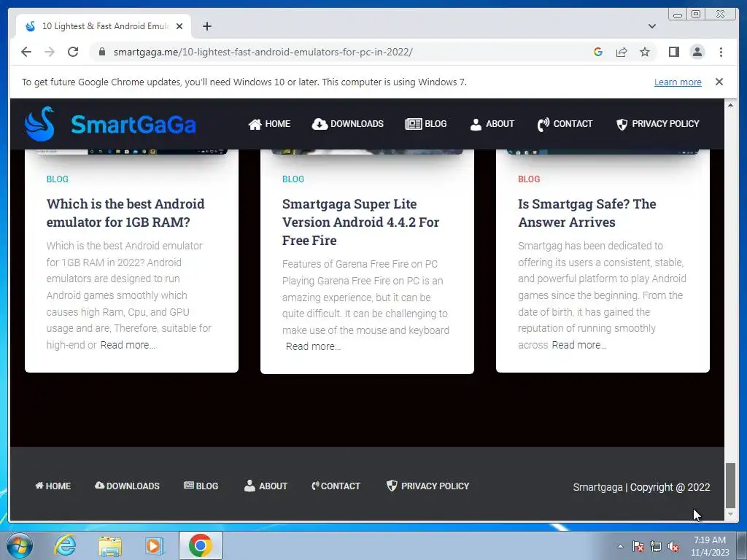Click the footer DOWNLOADS link
747x560 pixels.
click(x=127, y=486)
